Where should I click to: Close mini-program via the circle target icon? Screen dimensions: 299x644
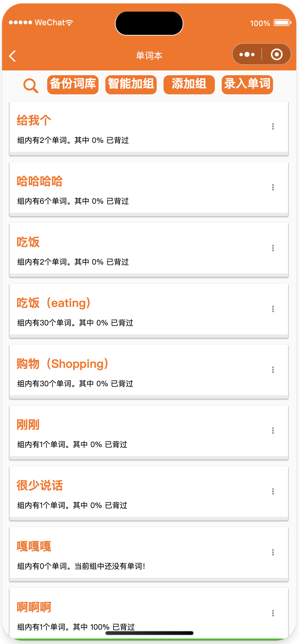pos(276,54)
